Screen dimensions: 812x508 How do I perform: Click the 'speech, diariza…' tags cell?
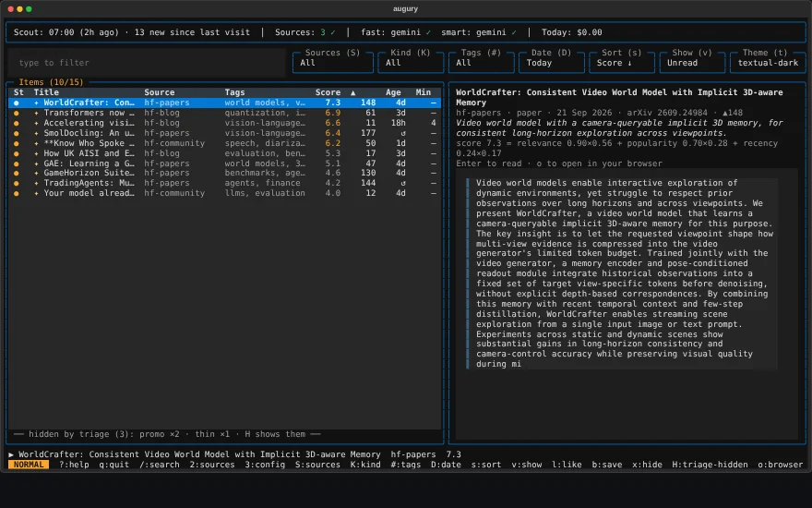265,143
